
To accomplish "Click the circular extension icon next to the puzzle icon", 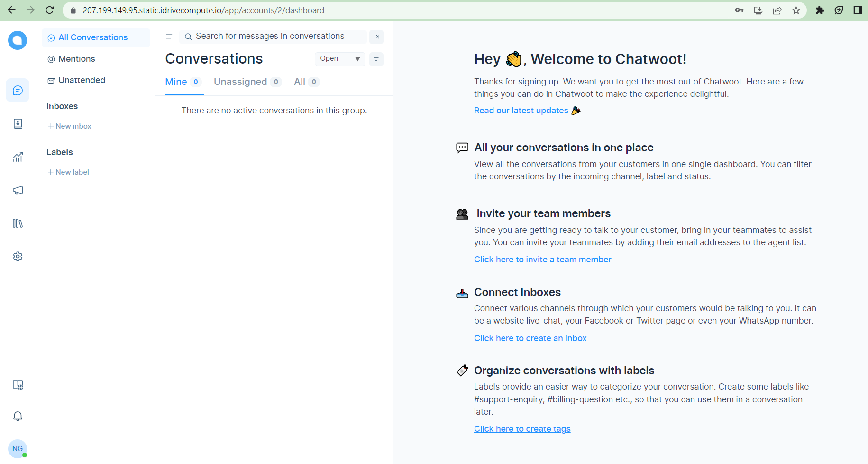I will tap(839, 10).
